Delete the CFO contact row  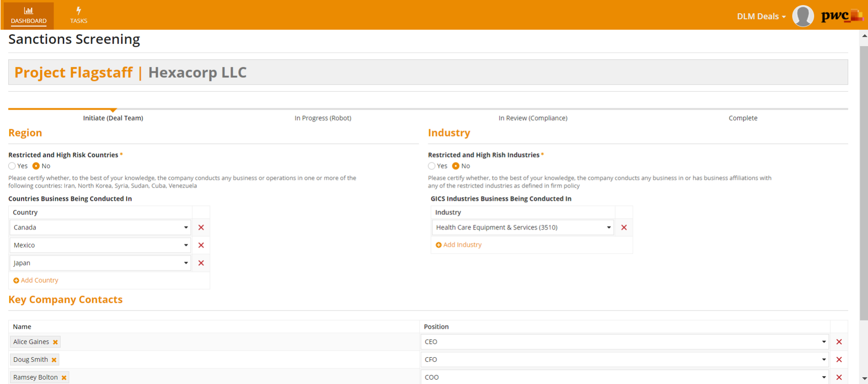(839, 360)
